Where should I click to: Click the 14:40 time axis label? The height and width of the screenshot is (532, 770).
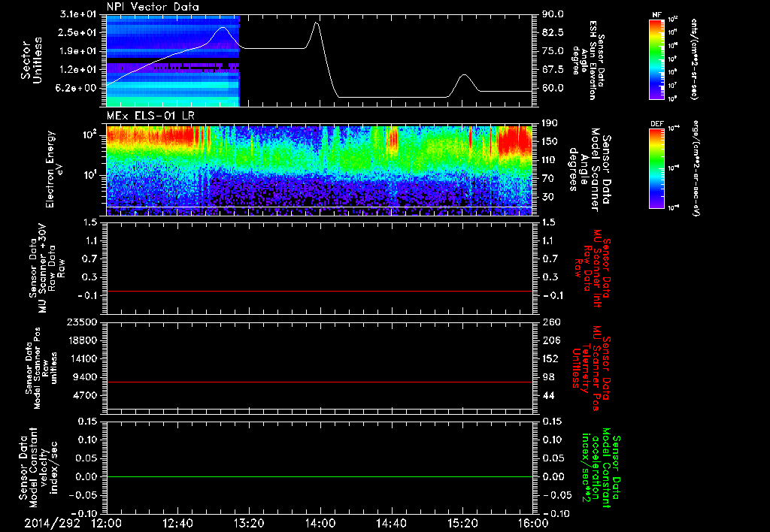click(x=391, y=523)
